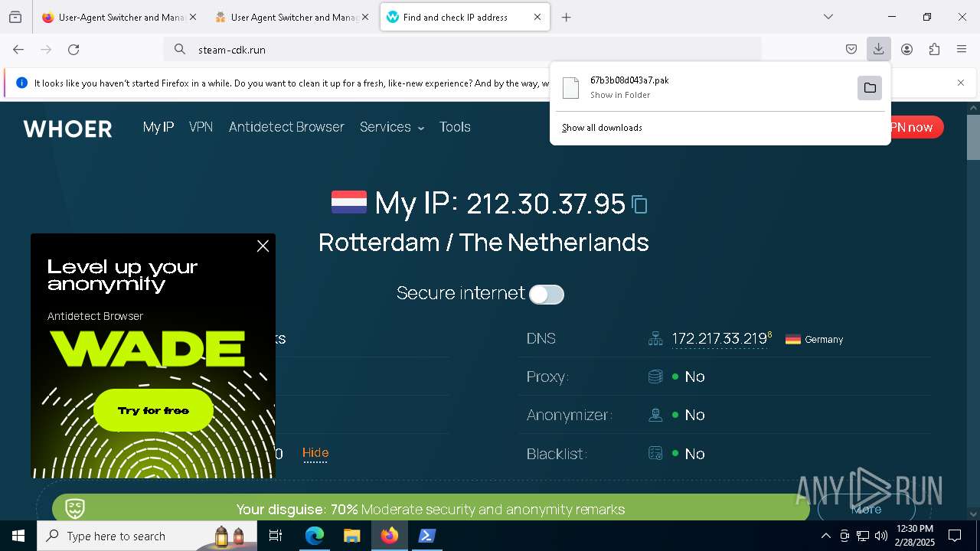Open Firefox View recent browsing icon
The height and width of the screenshot is (551, 980).
tap(15, 17)
